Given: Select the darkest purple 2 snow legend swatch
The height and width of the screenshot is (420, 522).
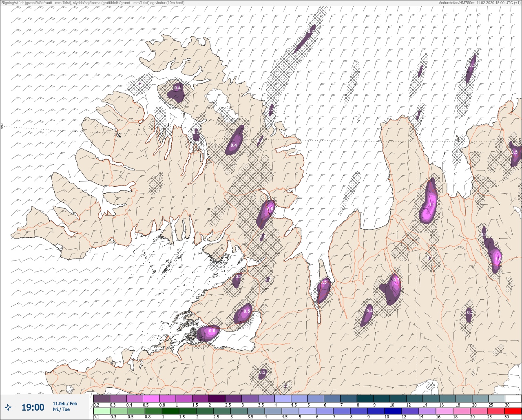Looking at the screenshot, I should coord(217,398).
